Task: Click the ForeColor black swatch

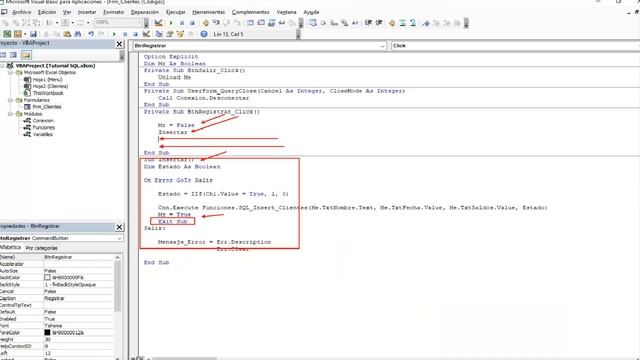Action: point(47,333)
